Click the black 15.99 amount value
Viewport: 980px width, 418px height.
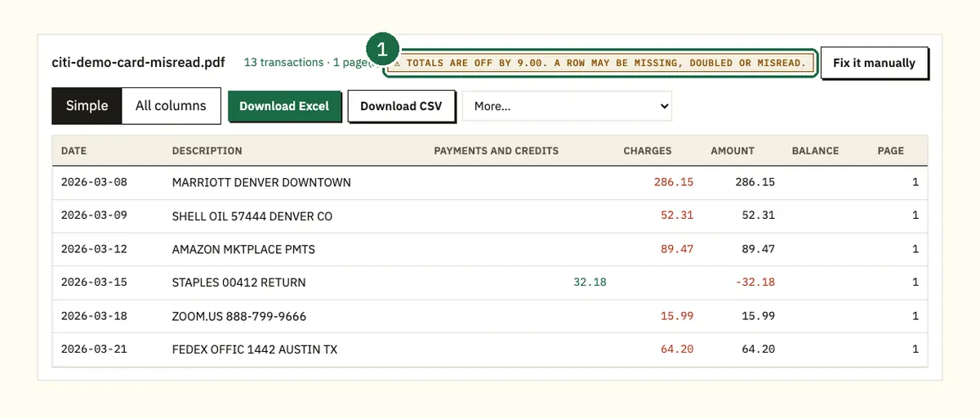(x=759, y=316)
